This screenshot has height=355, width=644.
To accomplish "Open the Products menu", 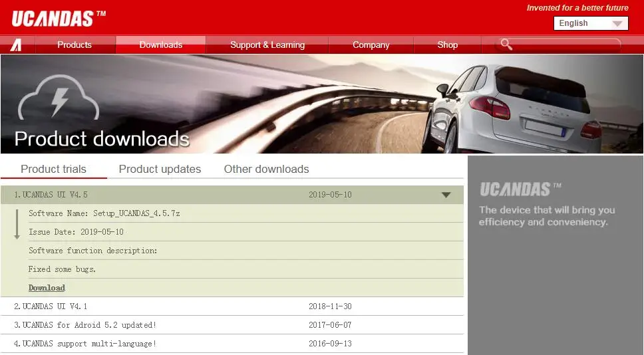I will click(x=75, y=45).
